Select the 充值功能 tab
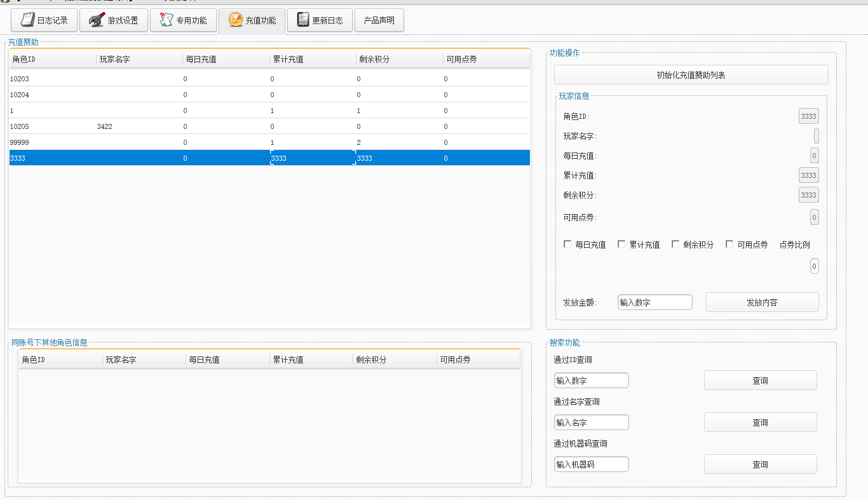 point(252,20)
